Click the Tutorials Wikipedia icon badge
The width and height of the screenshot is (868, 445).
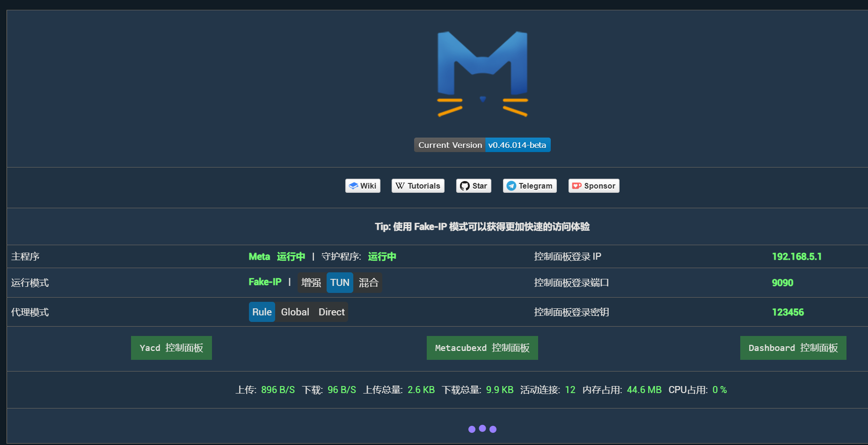click(x=418, y=186)
